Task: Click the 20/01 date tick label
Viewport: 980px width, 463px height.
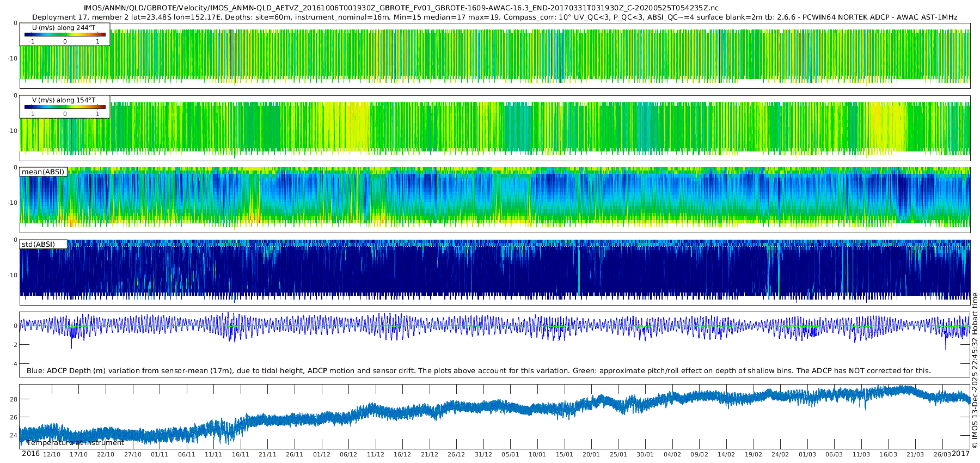Action: point(591,454)
